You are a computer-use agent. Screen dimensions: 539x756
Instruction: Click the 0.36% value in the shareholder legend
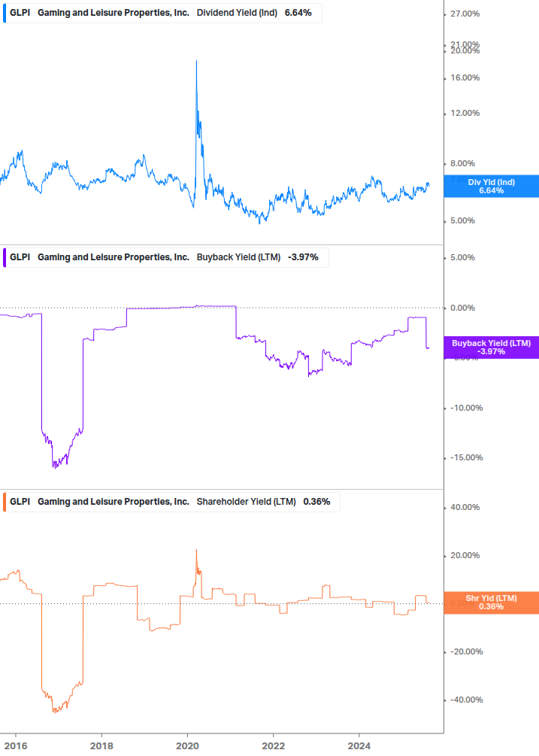[316, 502]
